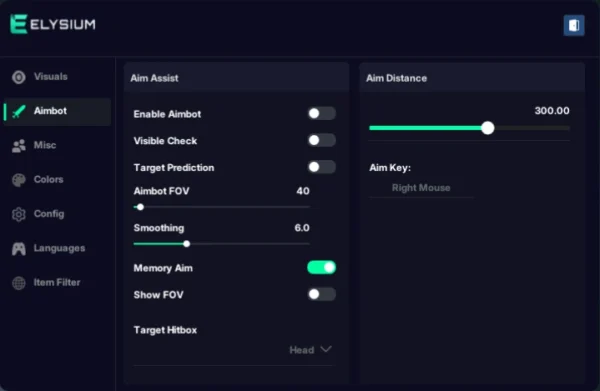The width and height of the screenshot is (600, 391).
Task: Click the Config gear icon
Action: tap(18, 214)
